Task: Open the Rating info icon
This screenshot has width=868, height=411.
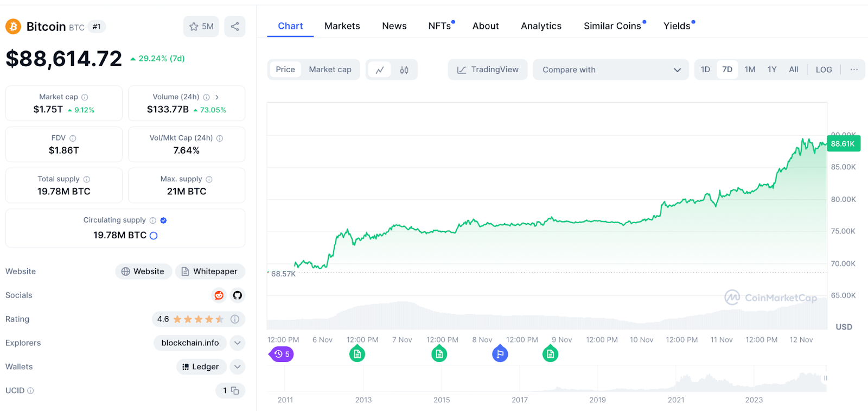Action: [235, 319]
